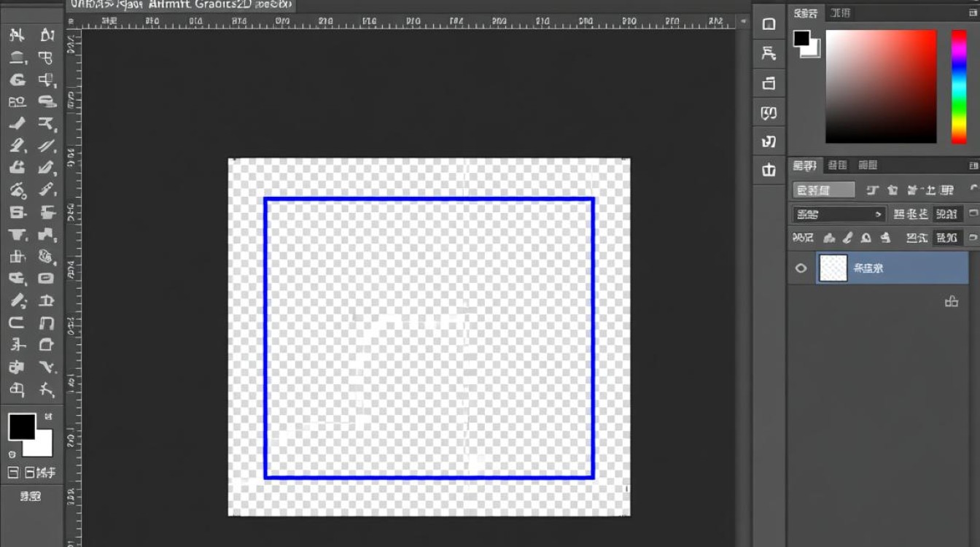Toggle quick mask mode below the color swatches
Image resolution: width=980 pixels, height=547 pixels.
point(13,473)
